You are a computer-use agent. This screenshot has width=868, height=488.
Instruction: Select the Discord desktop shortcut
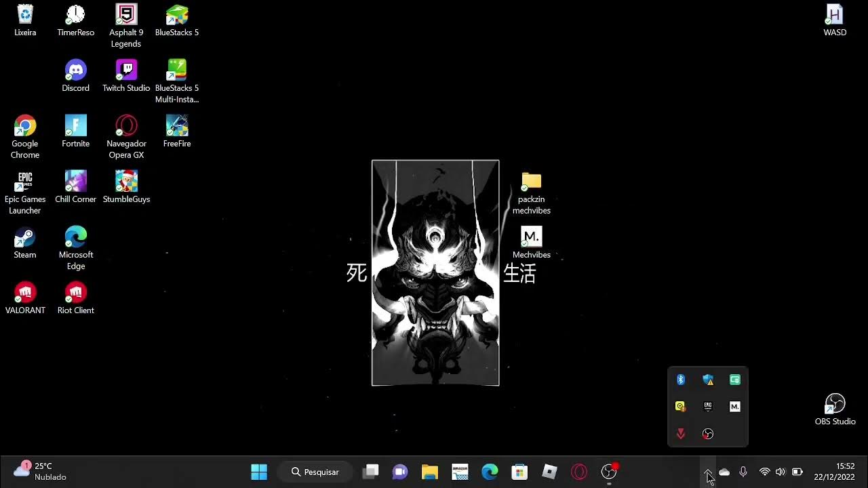click(x=75, y=76)
